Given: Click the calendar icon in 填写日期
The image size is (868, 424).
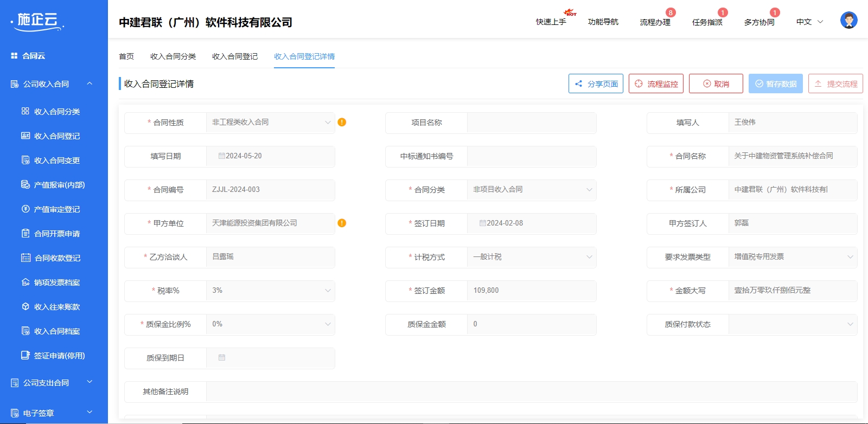Looking at the screenshot, I should pos(222,156).
